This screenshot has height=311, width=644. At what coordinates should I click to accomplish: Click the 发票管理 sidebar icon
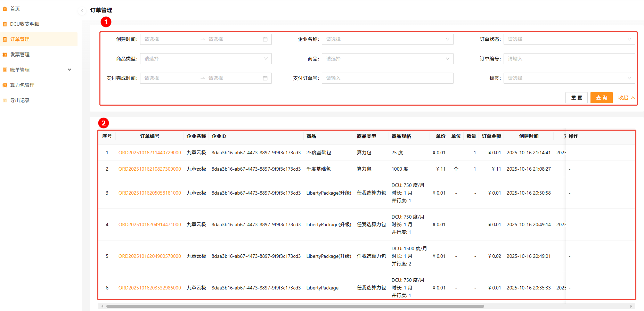(x=5, y=55)
